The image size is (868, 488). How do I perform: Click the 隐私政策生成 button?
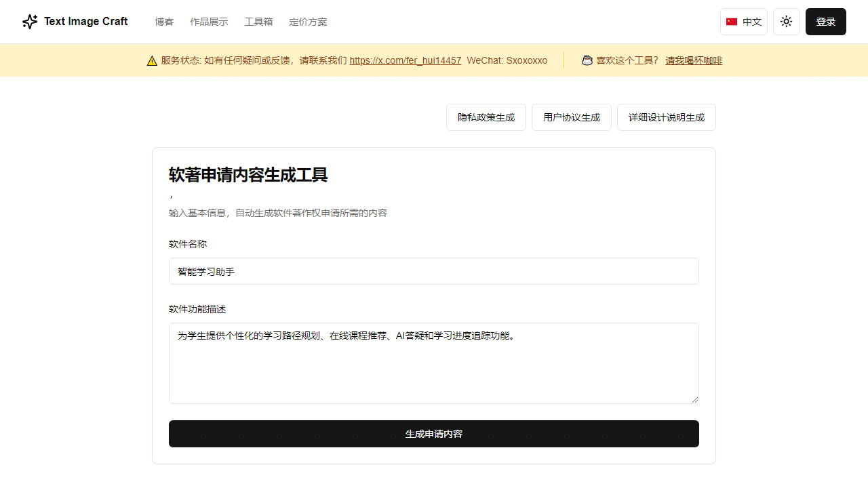pos(486,117)
